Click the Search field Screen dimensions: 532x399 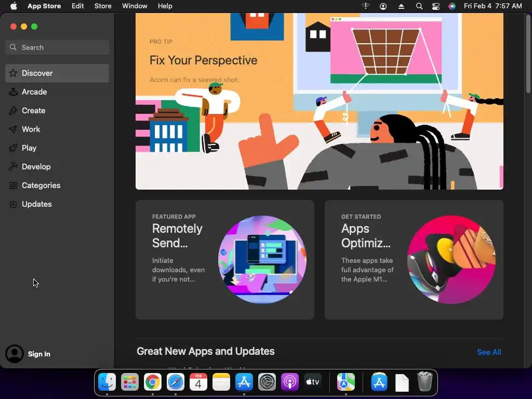coord(57,47)
